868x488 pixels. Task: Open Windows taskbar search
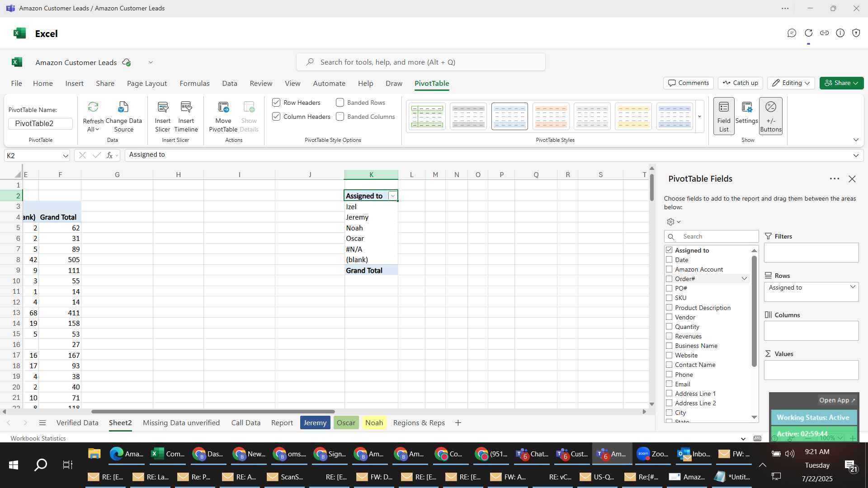(41, 465)
